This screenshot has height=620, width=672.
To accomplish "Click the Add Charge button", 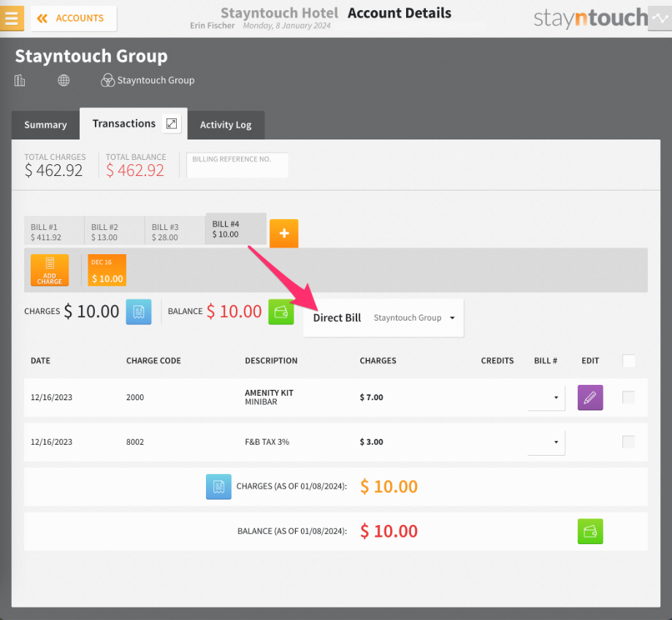I will point(50,270).
